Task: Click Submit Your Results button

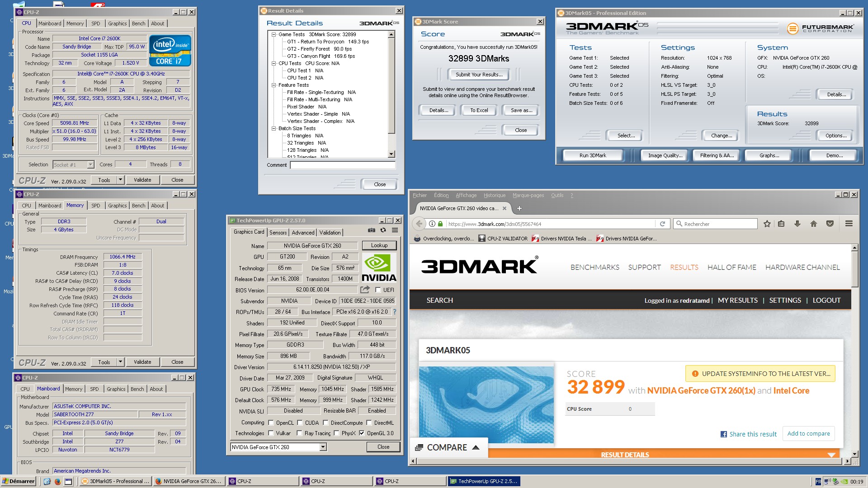Action: pos(479,75)
